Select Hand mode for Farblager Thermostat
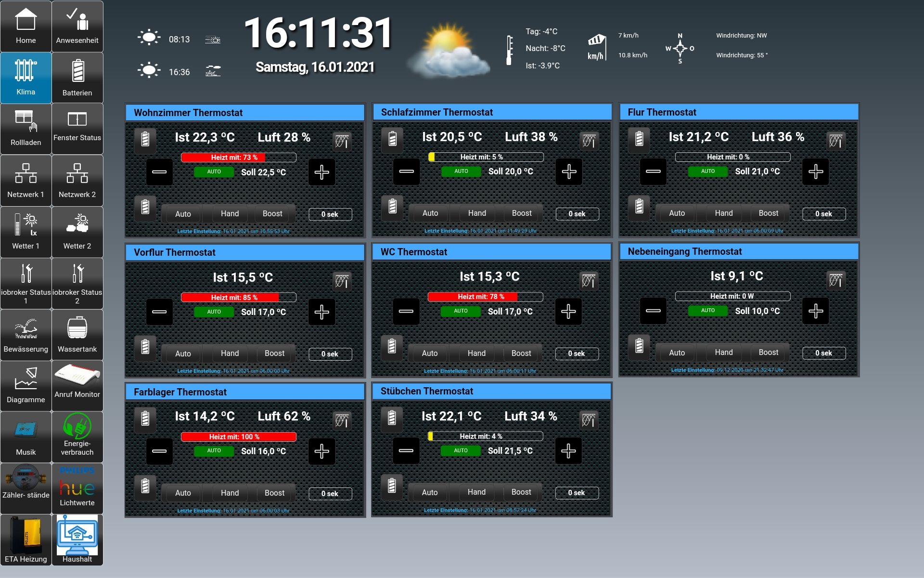The image size is (924, 578). pyautogui.click(x=230, y=493)
